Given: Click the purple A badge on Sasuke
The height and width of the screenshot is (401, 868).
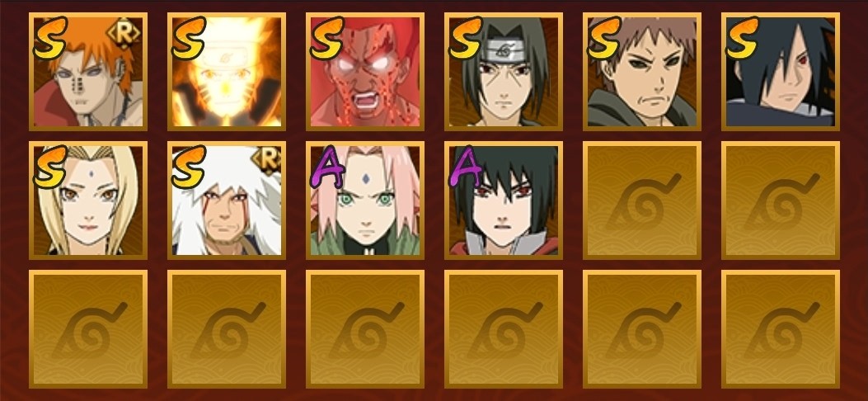Looking at the screenshot, I should pyautogui.click(x=466, y=166).
